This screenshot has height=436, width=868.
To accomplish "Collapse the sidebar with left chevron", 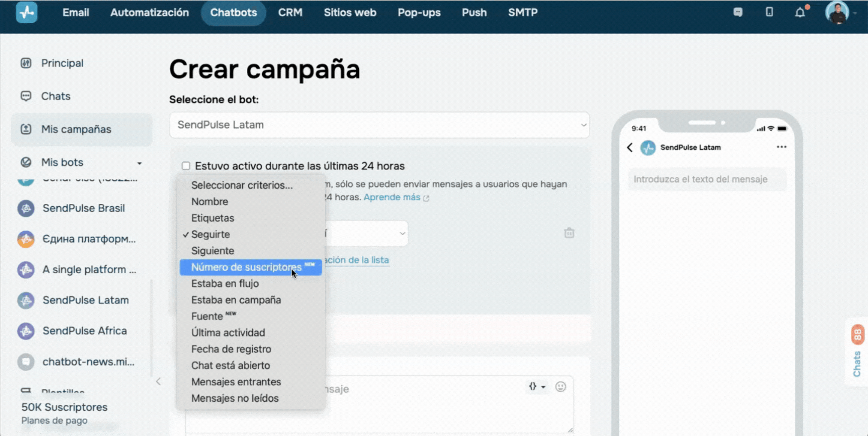I will pos(158,381).
